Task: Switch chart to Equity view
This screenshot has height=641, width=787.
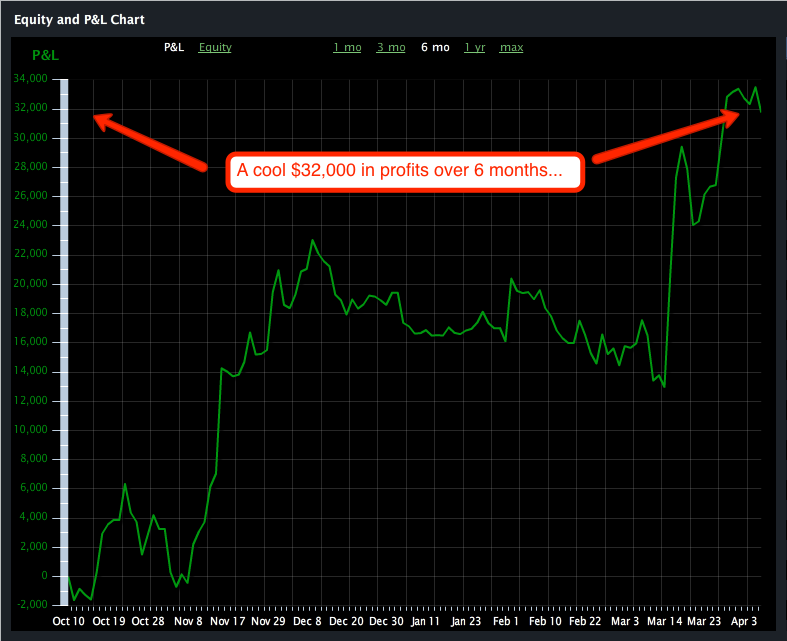Action: (x=215, y=47)
